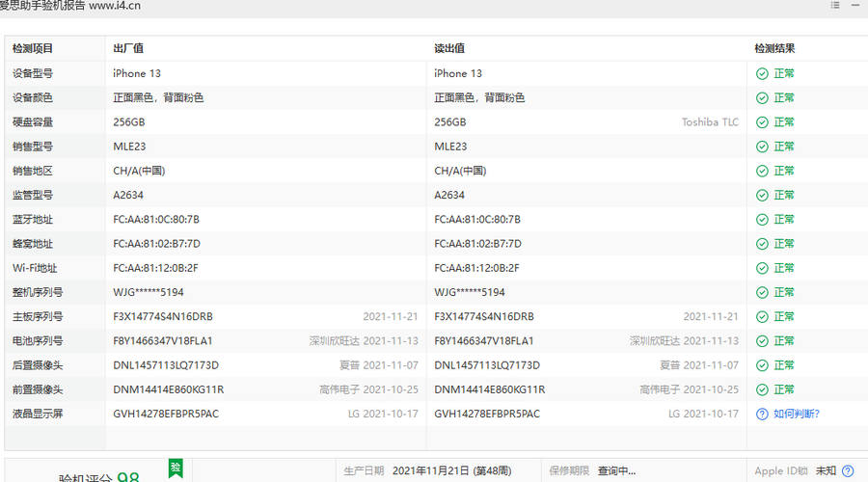Click factory Bluetooth address FC:AA:81:0C:80:7B
Image resolution: width=868 pixels, height=482 pixels.
coord(156,220)
